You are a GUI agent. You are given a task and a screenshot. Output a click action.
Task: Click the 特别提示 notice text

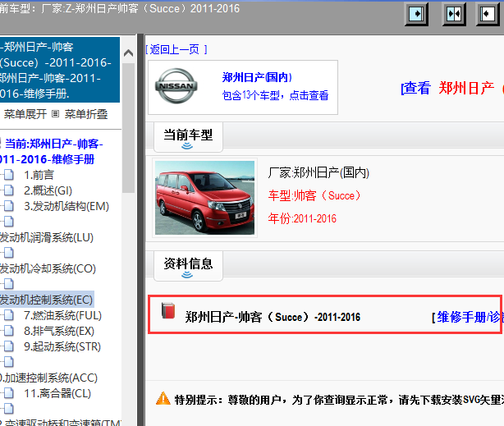tap(339, 400)
